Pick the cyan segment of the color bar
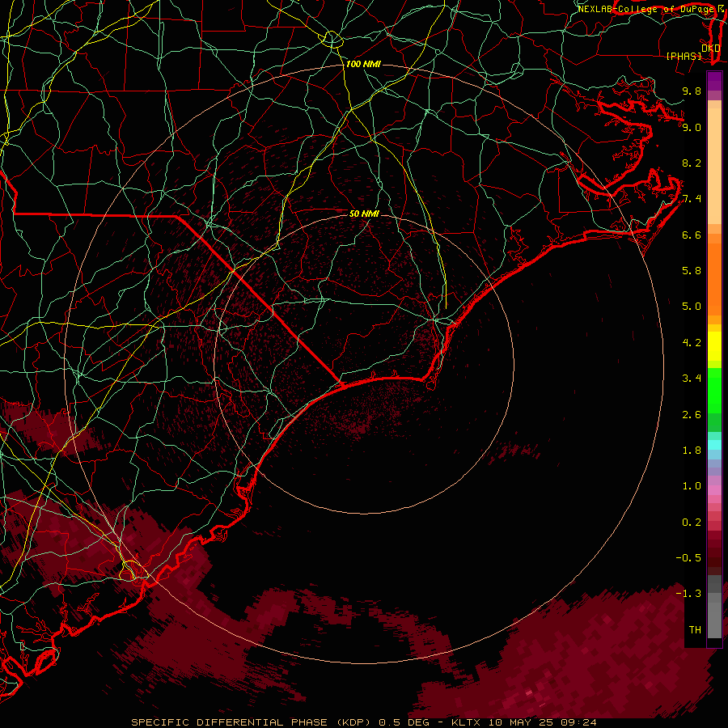 coord(714,445)
